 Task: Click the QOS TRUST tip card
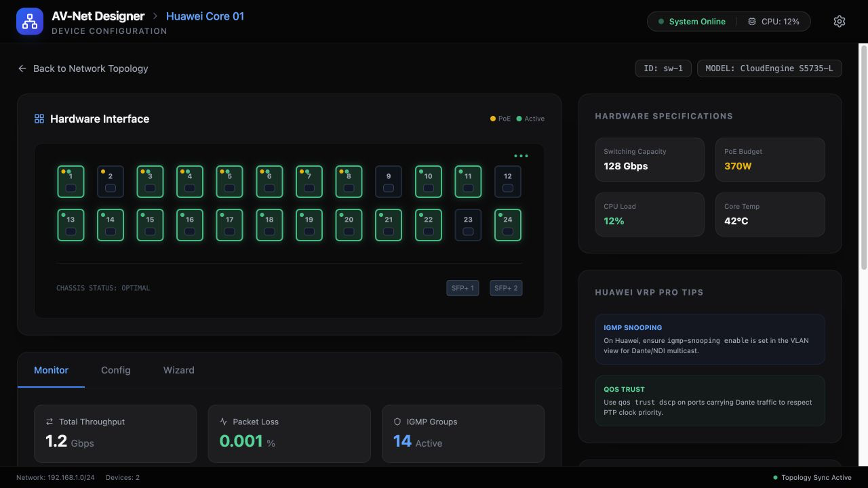[710, 401]
